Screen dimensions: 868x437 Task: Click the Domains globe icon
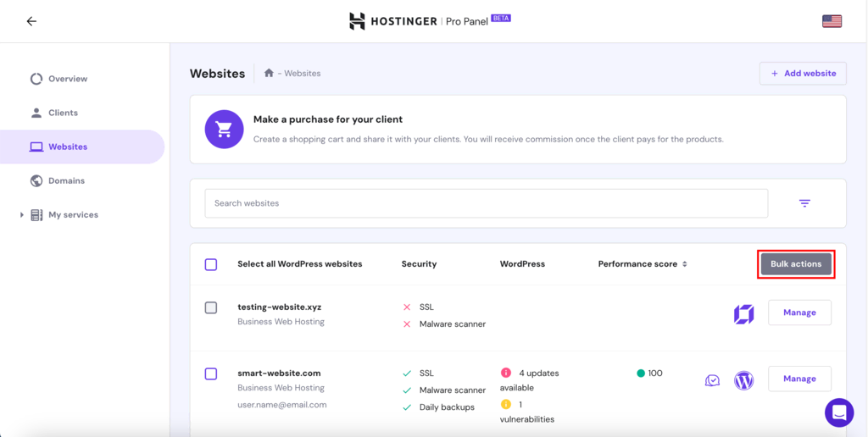(36, 181)
